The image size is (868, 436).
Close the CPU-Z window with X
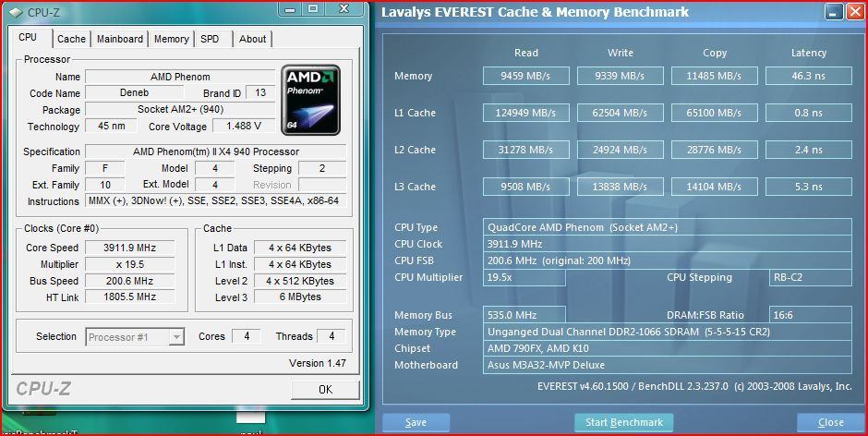pyautogui.click(x=344, y=8)
